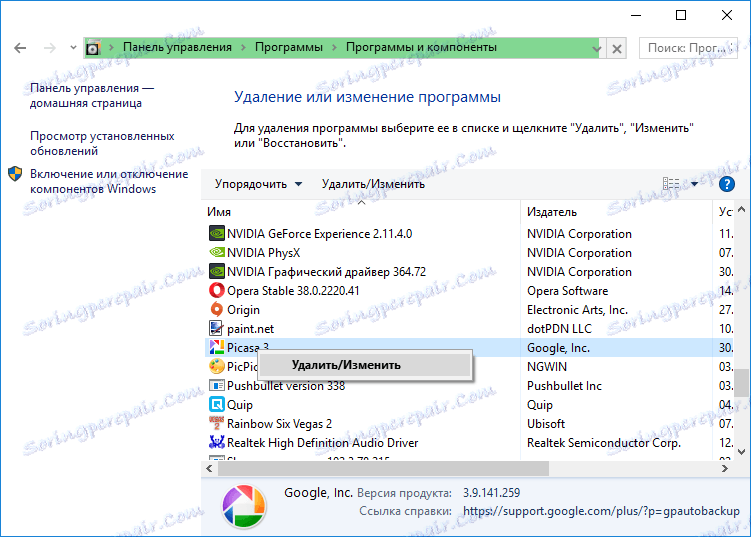Image resolution: width=751 pixels, height=537 pixels.
Task: Click publisher Ubisoft cell
Action: tap(546, 424)
